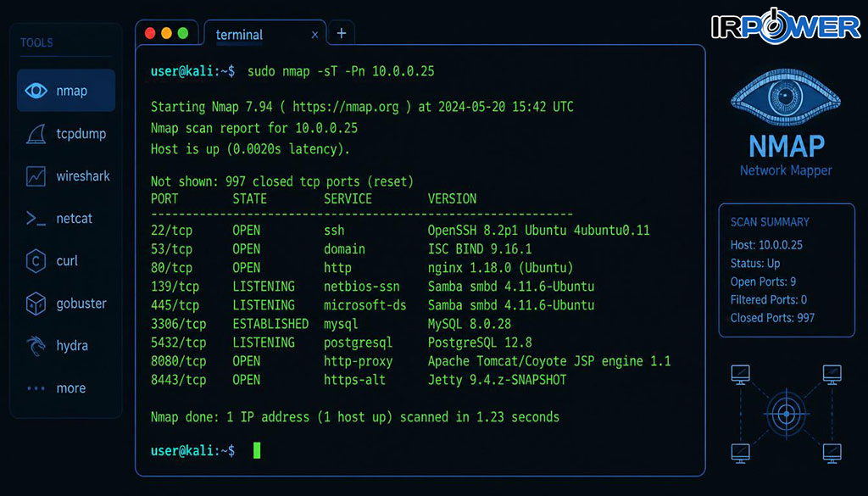
Task: Choose the tcpdump label in the sidebar
Action: click(81, 134)
